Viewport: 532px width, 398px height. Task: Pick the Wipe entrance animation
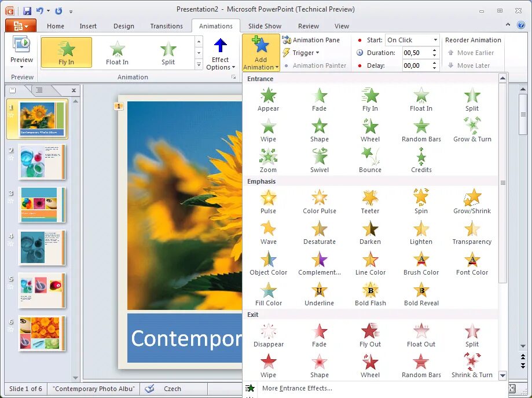point(268,130)
